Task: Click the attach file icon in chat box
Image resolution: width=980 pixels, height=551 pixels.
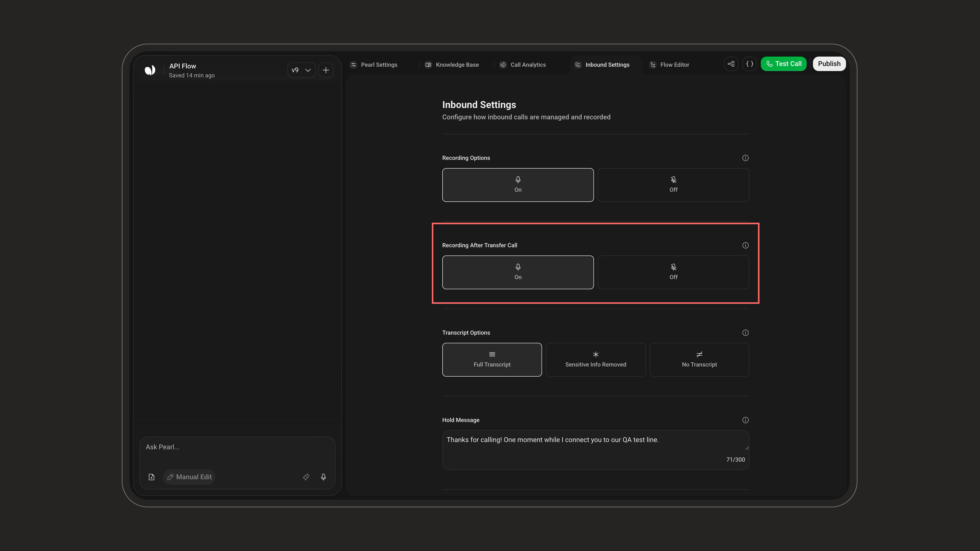Action: coord(151,477)
